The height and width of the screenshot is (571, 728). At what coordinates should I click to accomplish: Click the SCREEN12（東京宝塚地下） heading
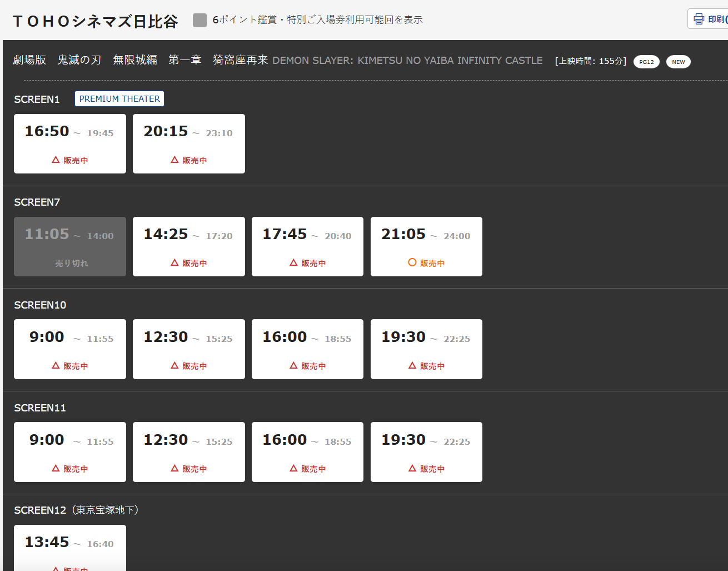(x=76, y=510)
